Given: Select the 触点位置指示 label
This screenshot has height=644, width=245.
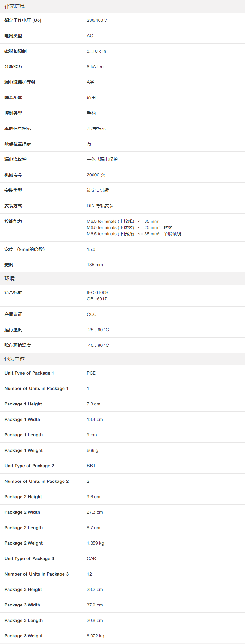Looking at the screenshot, I should click(18, 144).
